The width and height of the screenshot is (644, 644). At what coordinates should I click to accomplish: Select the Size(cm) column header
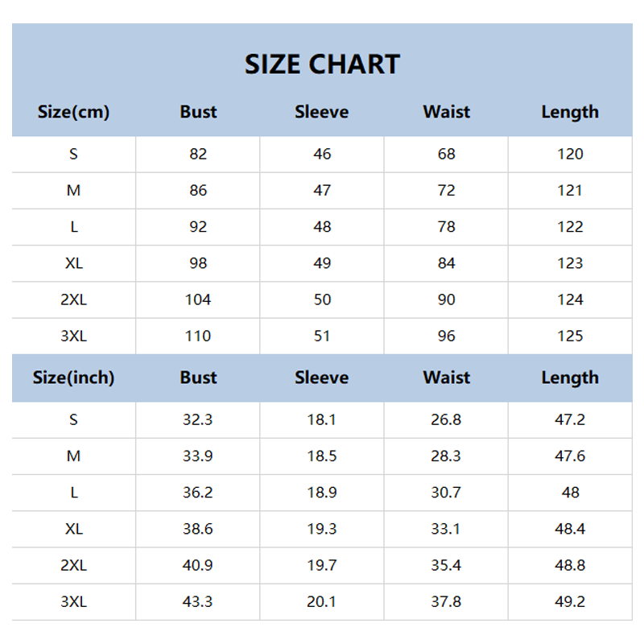73,112
